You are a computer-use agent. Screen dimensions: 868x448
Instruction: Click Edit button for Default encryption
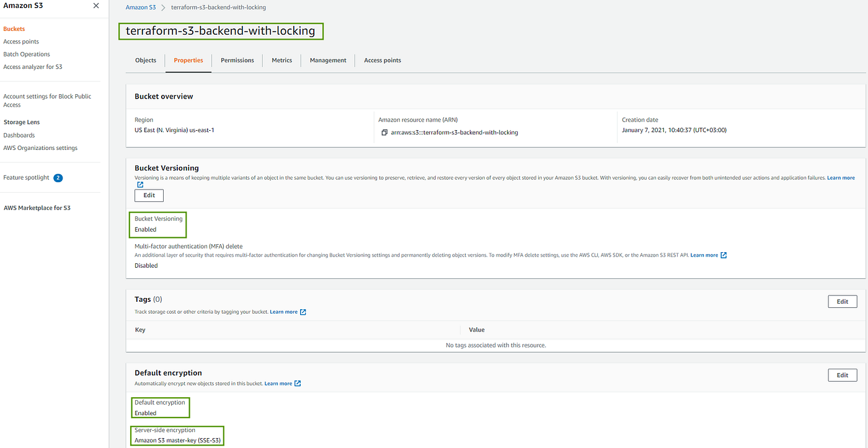[843, 376]
